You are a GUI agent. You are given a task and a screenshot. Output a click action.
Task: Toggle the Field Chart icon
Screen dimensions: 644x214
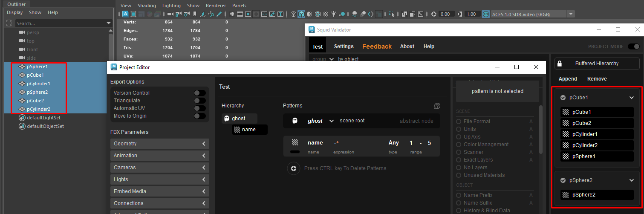tap(264, 14)
